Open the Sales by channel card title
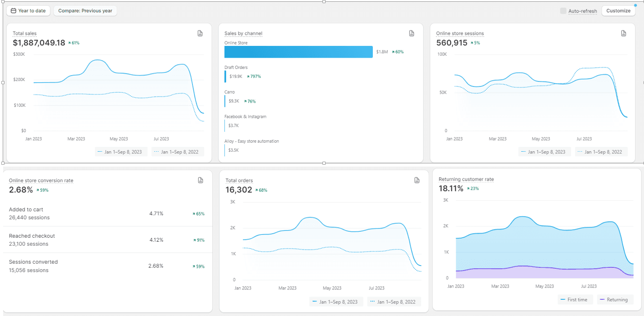 tap(243, 33)
